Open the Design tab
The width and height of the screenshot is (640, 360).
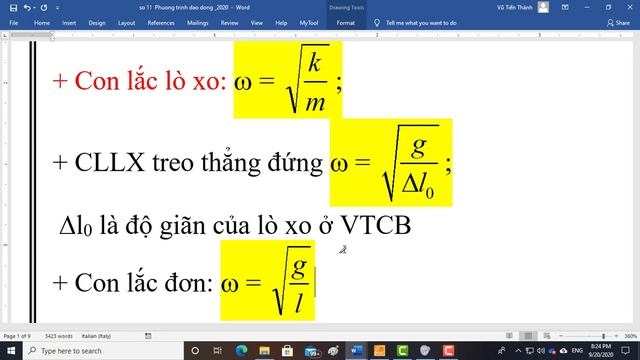97,23
